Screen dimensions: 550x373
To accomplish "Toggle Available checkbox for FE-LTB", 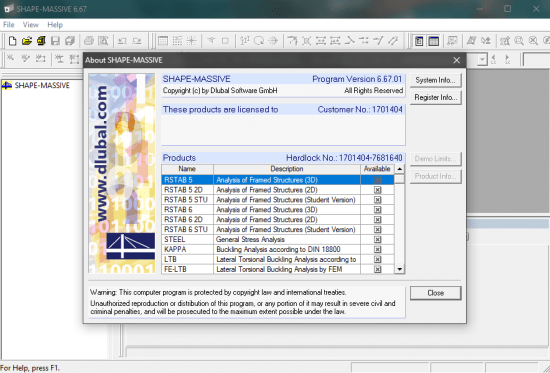I will [377, 269].
